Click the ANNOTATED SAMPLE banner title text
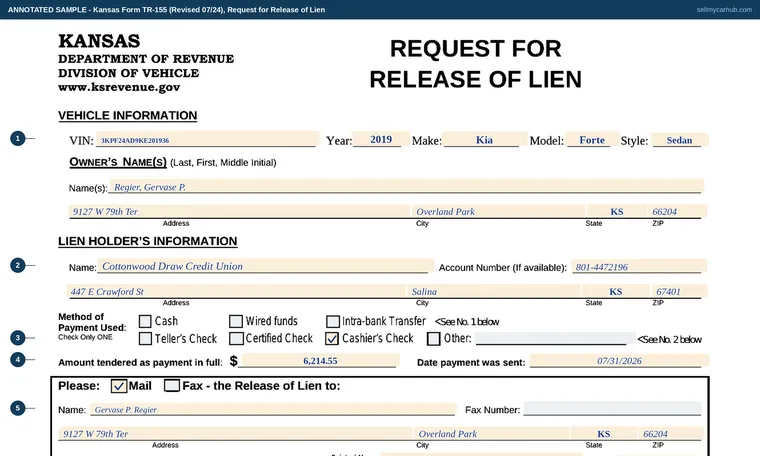Screen dimensions: 760x456 (166, 10)
